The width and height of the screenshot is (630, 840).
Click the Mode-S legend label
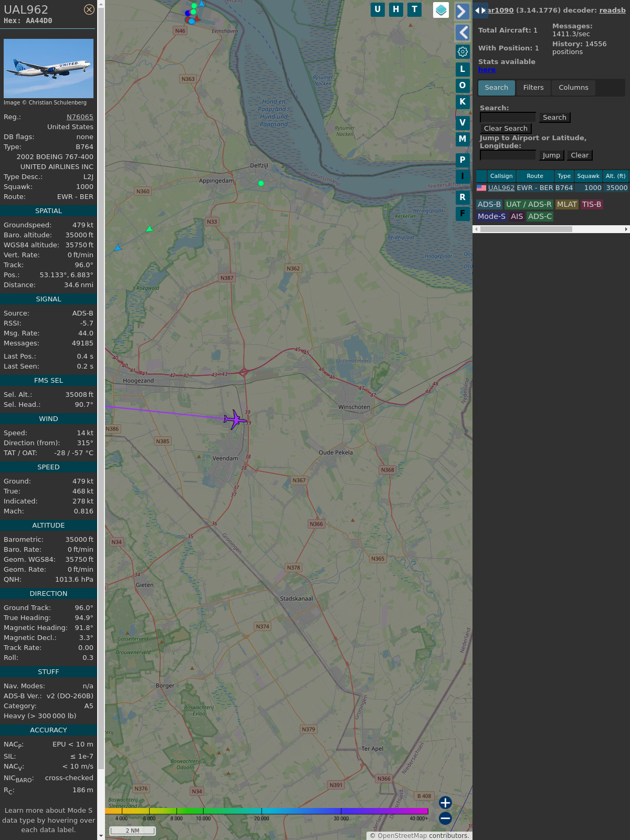492,216
